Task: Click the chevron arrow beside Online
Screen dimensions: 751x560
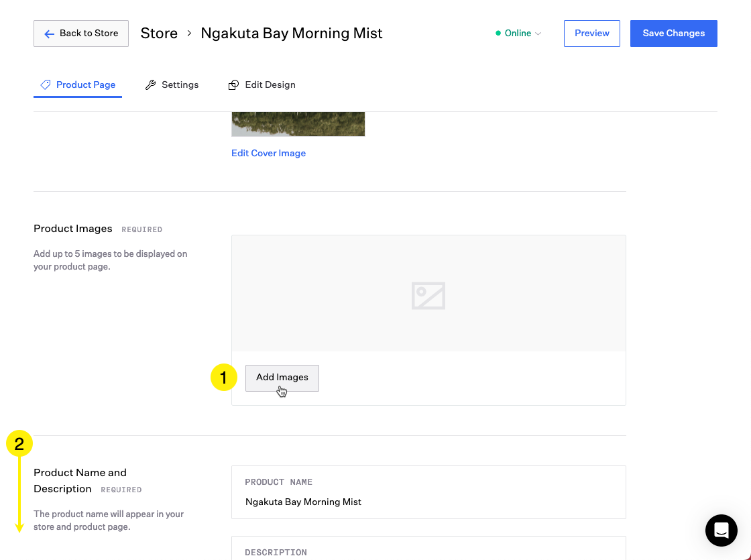Action: 538,34
